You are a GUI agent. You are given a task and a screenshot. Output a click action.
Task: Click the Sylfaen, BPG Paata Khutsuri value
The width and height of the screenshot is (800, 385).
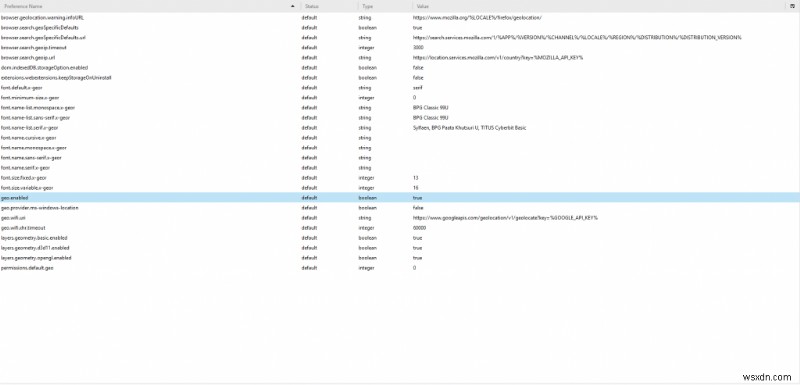coord(469,127)
